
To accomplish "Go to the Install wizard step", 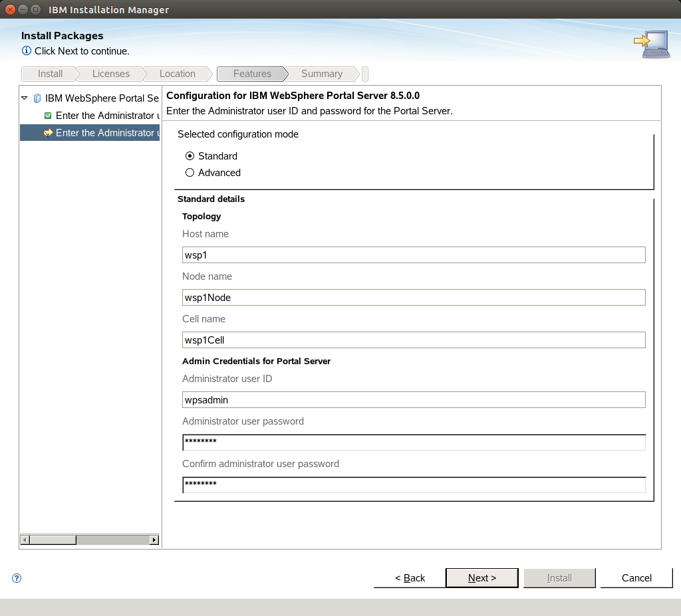I will pos(50,74).
